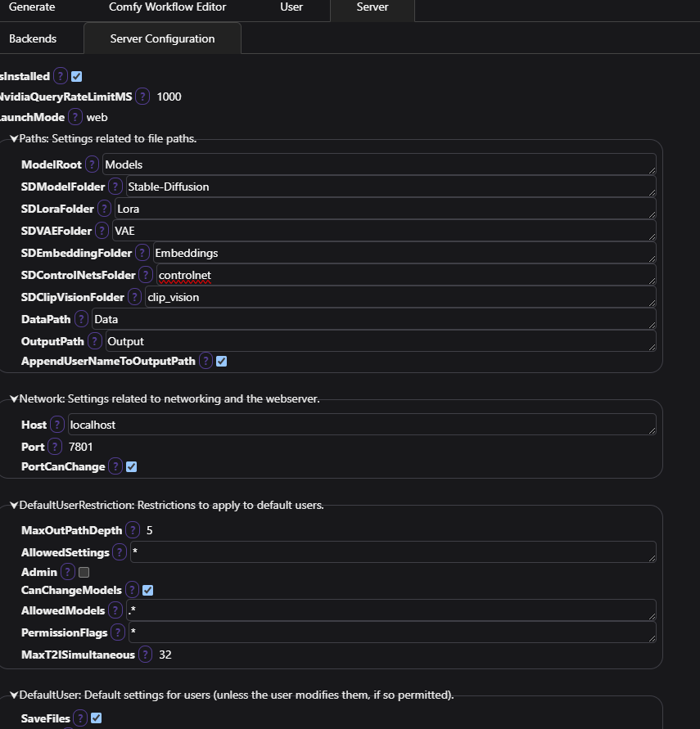Collapse the DefaultUserRestriction section
Screen dimensions: 700x729
point(14,505)
